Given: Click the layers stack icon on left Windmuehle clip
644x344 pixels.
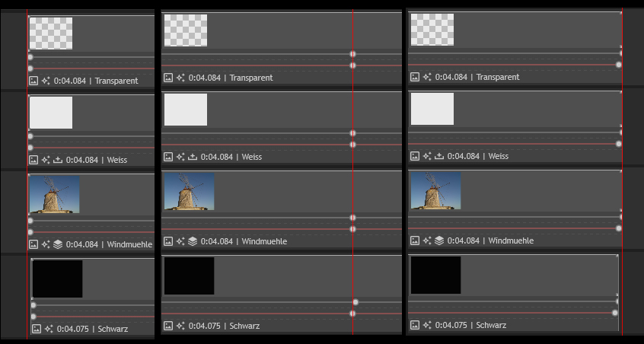Looking at the screenshot, I should point(58,244).
